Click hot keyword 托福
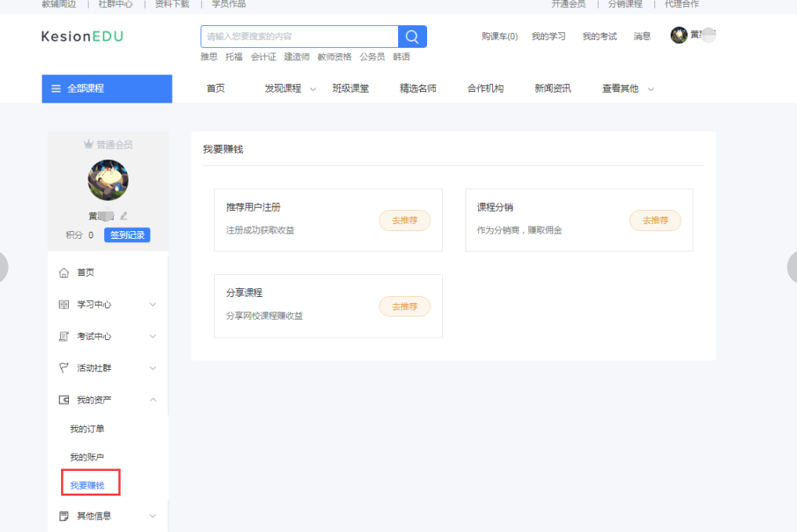The image size is (797, 532). (x=234, y=57)
